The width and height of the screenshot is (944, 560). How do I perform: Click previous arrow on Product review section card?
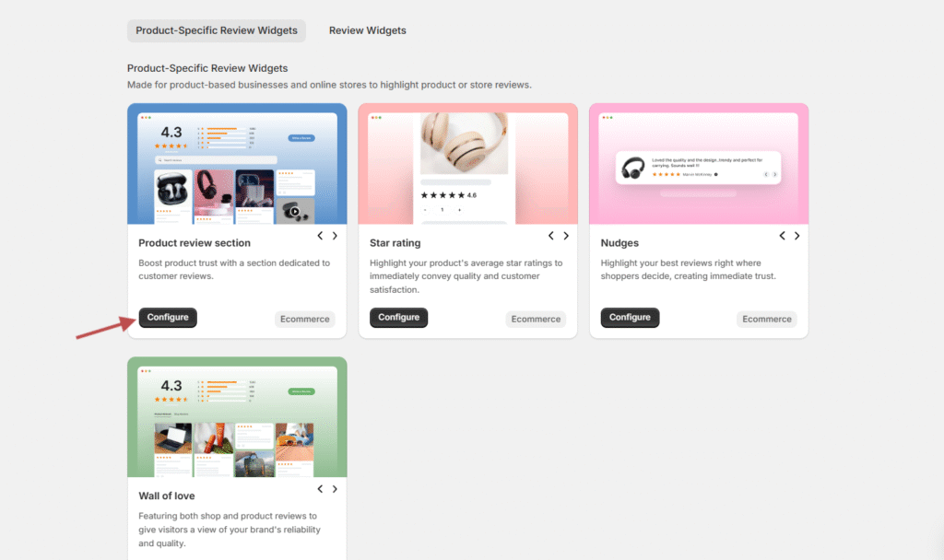320,236
